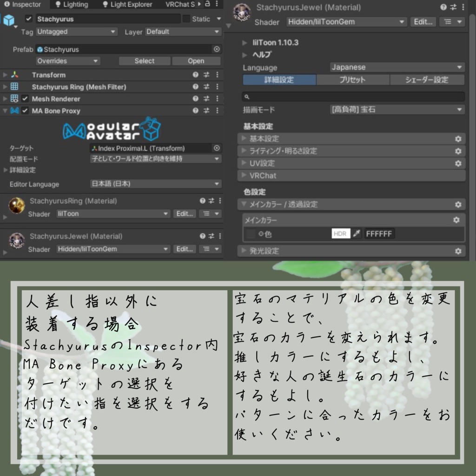Open 配置モード dropdown
This screenshot has width=476, height=476.
pyautogui.click(x=156, y=159)
